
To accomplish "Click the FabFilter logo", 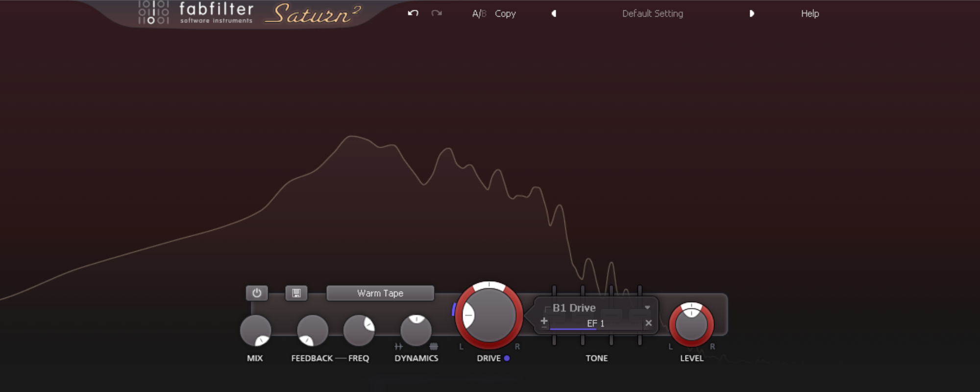I will (x=196, y=13).
